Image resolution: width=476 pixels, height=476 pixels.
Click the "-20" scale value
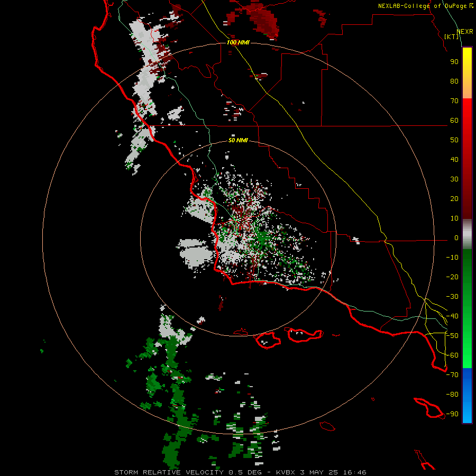pos(452,277)
